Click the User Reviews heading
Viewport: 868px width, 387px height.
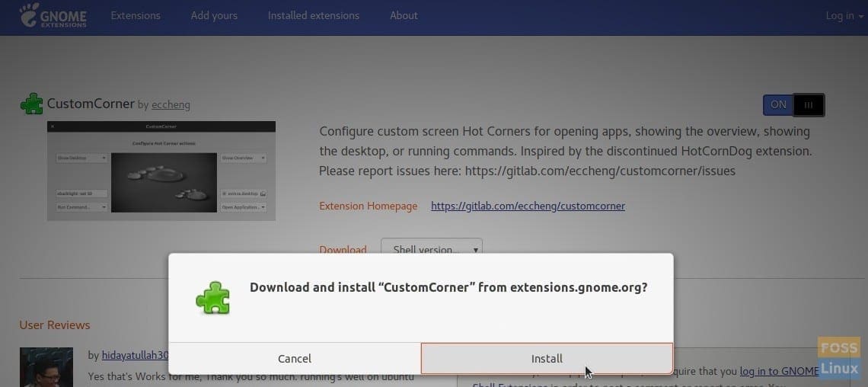[55, 325]
